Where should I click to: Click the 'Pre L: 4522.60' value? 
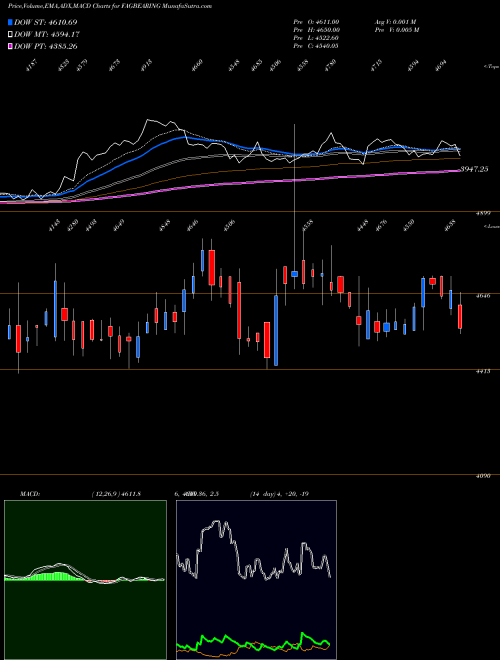point(316,38)
